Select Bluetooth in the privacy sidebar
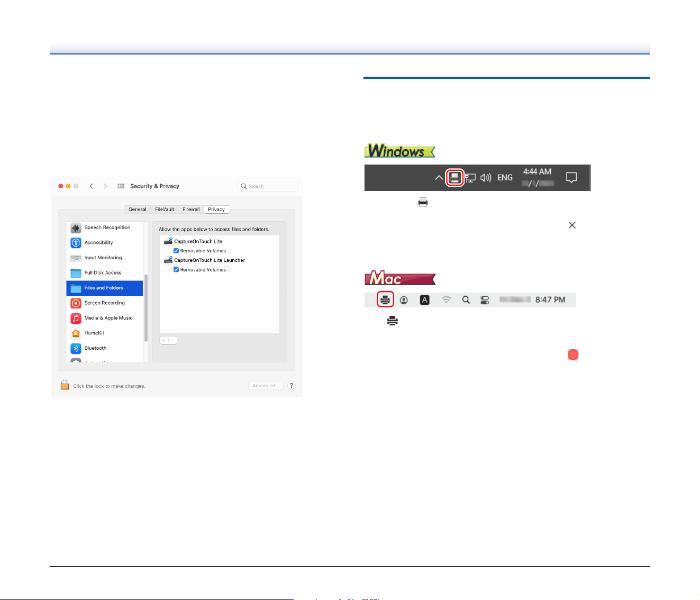 (x=105, y=348)
